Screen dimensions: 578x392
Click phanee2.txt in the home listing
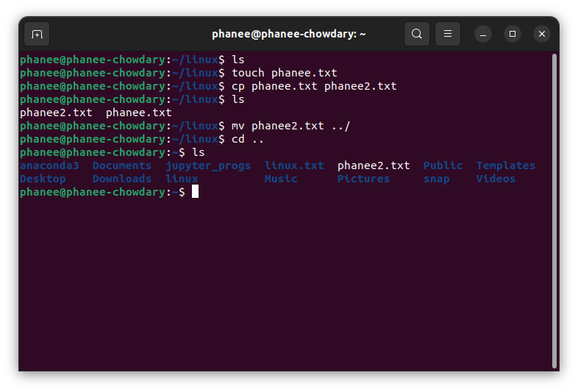tap(374, 165)
